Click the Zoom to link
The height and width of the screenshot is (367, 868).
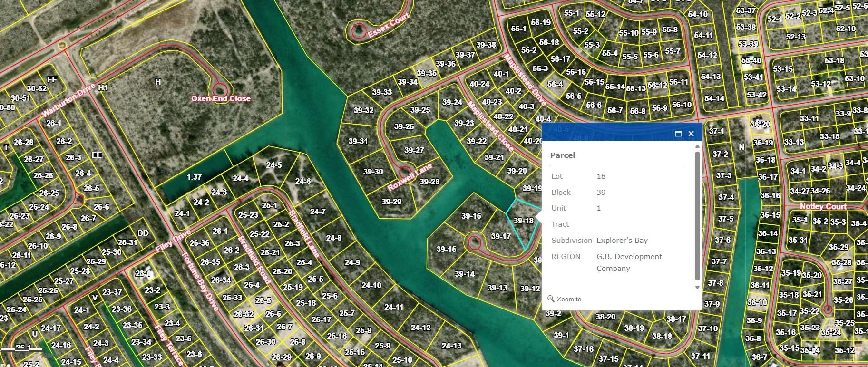click(569, 299)
